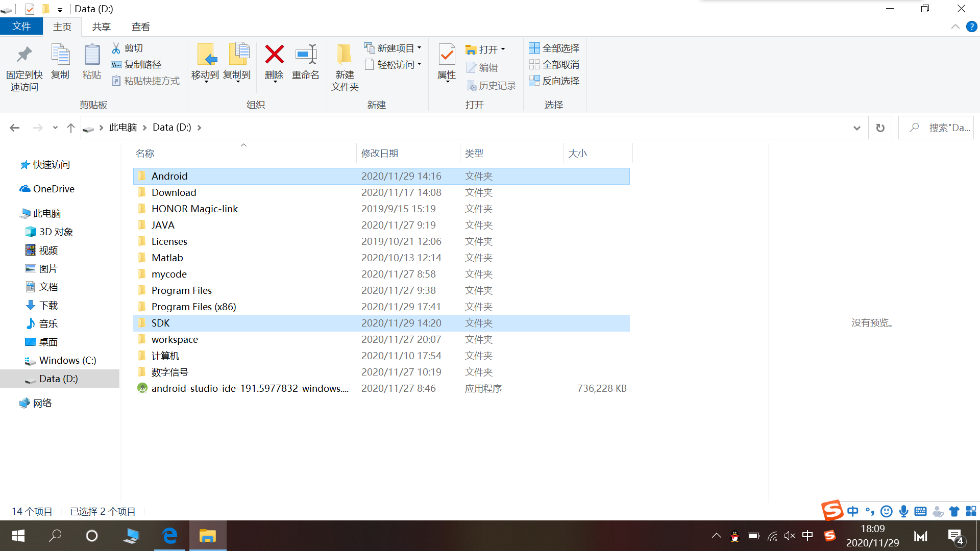Click 反向选择 to invert selection
Viewport: 980px width, 551px height.
[554, 81]
